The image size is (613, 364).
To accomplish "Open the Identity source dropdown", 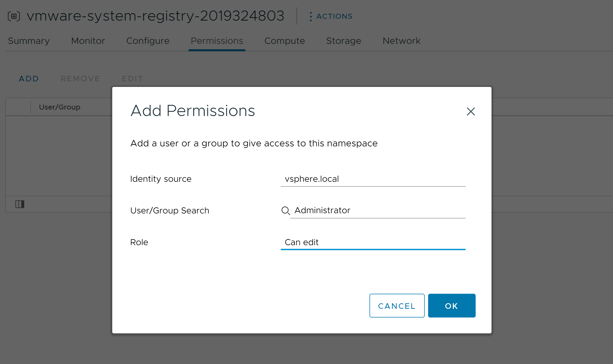I will point(373,179).
